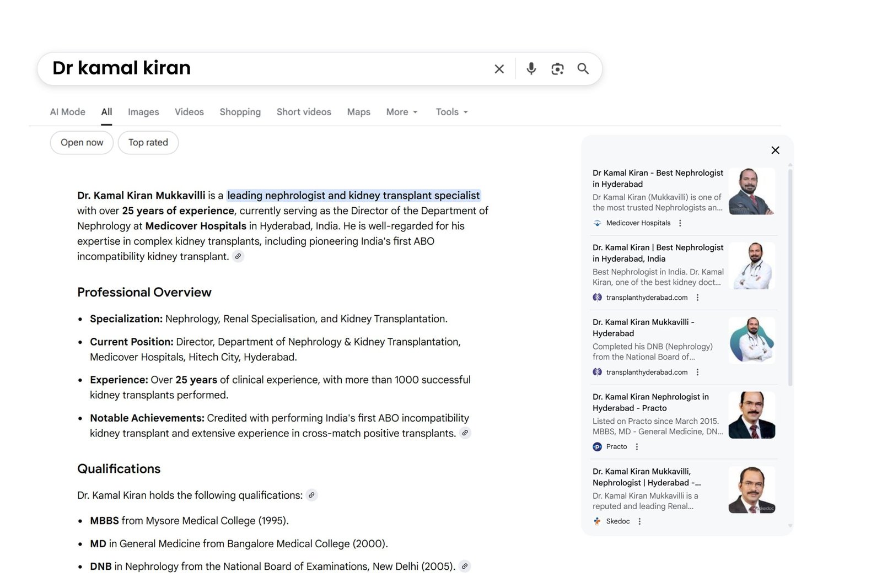
Task: Open the citation link after ABO transplant sentence
Action: click(238, 256)
